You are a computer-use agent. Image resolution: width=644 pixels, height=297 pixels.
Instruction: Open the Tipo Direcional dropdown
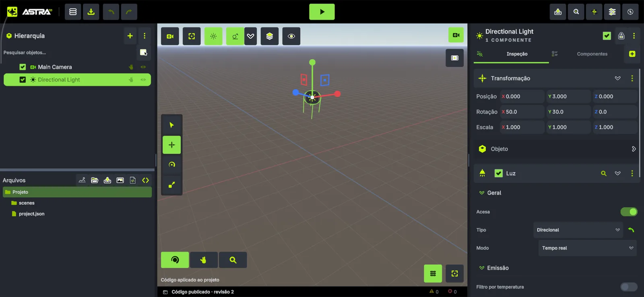(578, 230)
